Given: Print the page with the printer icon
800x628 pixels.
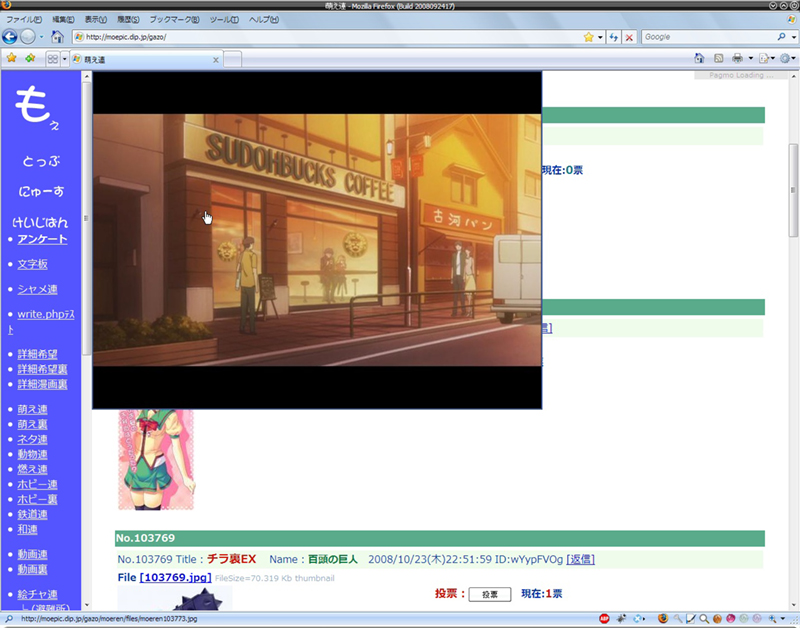Looking at the screenshot, I should (x=737, y=58).
